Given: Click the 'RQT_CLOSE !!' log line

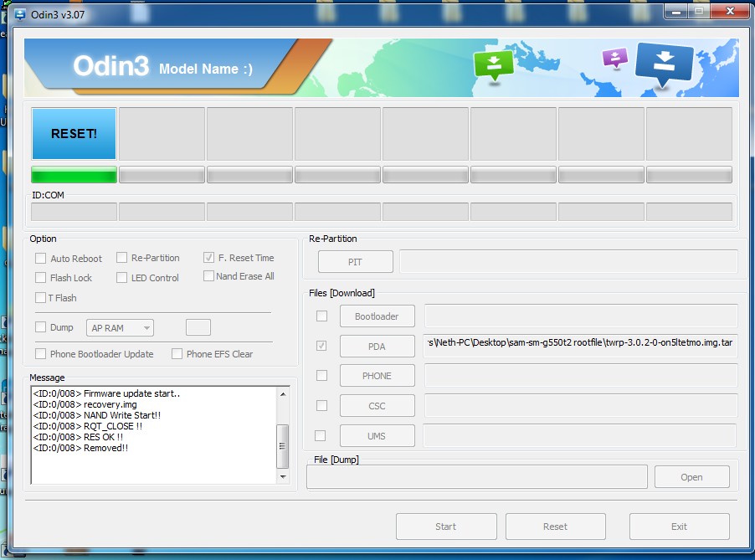Looking at the screenshot, I should coord(88,426).
